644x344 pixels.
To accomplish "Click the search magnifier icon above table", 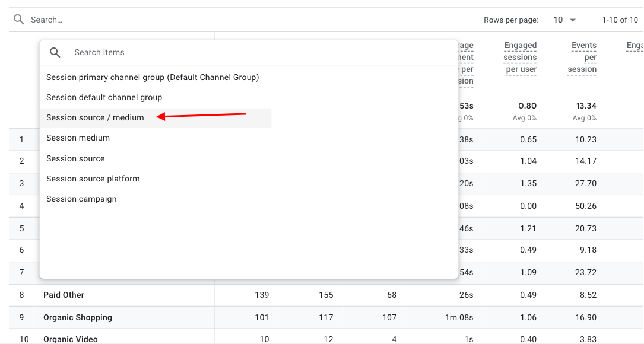I will pyautogui.click(x=19, y=20).
